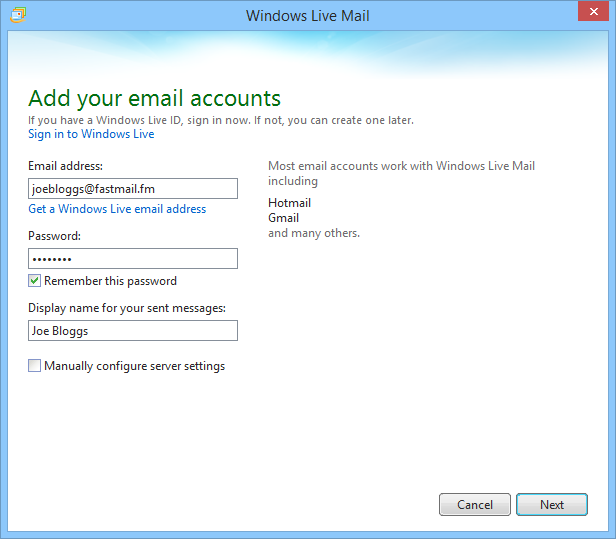Image resolution: width=616 pixels, height=539 pixels.
Task: Click the Email address input field
Action: click(x=132, y=188)
